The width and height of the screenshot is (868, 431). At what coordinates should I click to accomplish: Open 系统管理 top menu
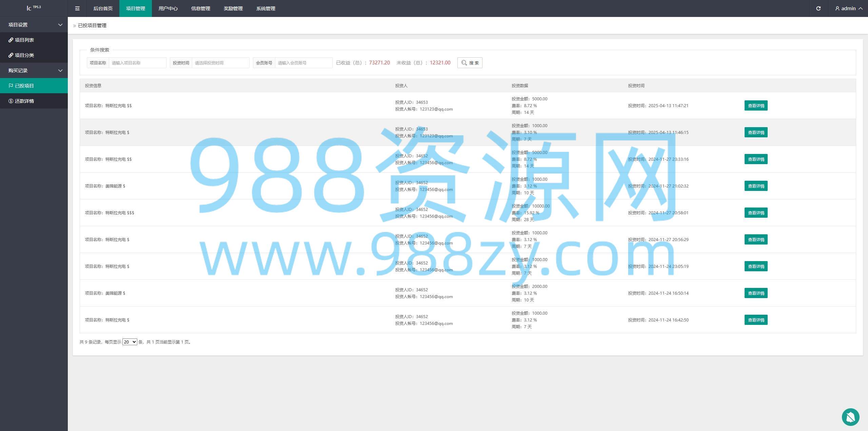pyautogui.click(x=265, y=8)
